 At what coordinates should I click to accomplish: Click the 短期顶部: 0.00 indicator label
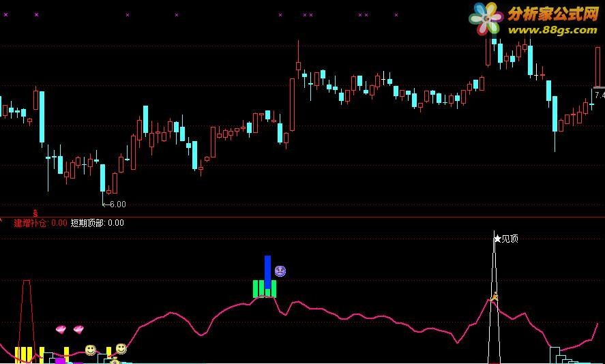[x=98, y=223]
